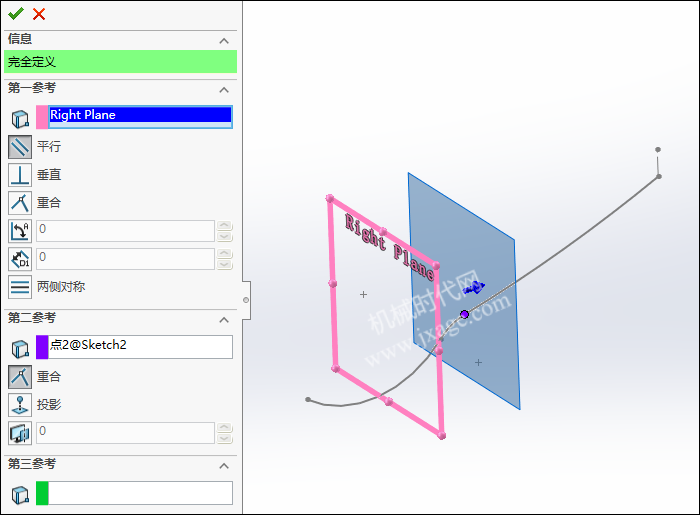Viewport: 700px width, 515px height.
Task: Toggle the 平行 parallel constraint icon
Action: [20, 147]
